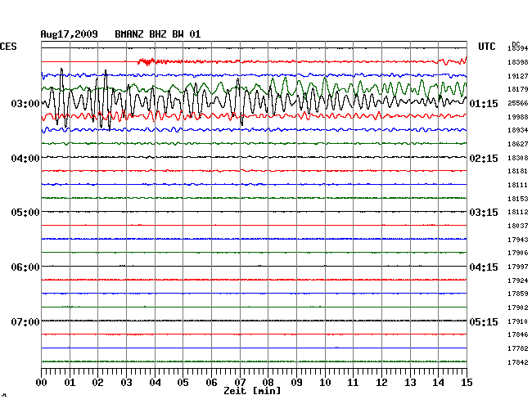Viewport: 532px width, 404px height.
Task: Click the DC value 19127
Action: 518,76
